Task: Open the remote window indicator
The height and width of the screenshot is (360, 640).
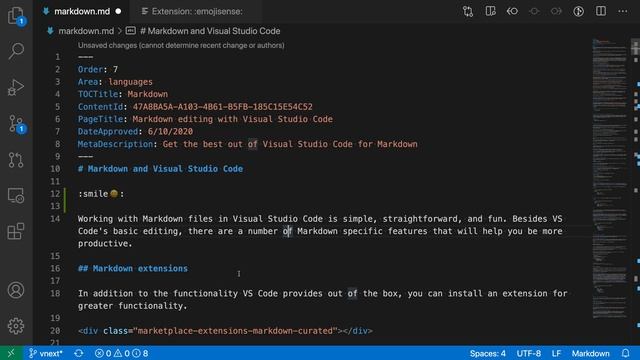Action: click(11, 353)
